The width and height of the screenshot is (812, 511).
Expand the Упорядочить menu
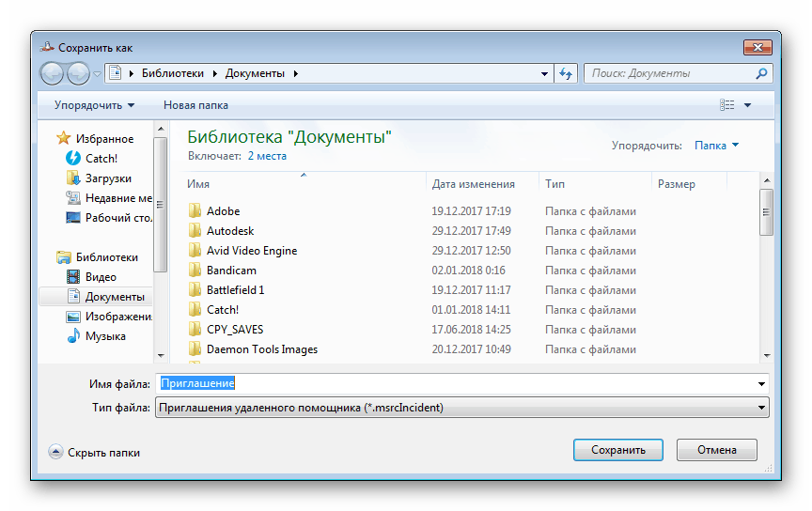(94, 105)
